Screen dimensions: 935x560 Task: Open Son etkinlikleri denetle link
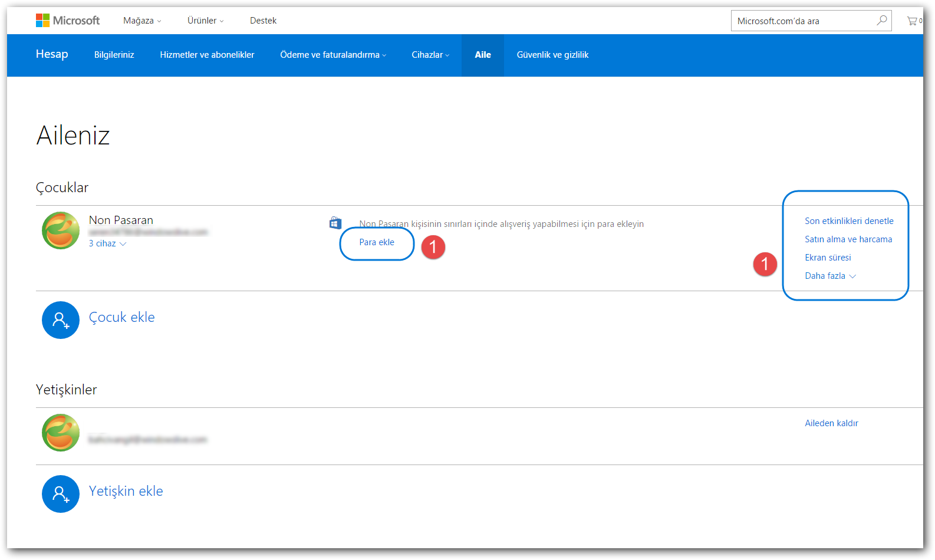coord(849,221)
